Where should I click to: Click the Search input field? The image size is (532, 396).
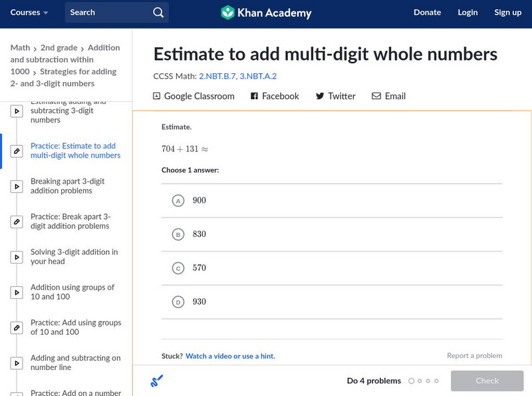[x=110, y=13]
